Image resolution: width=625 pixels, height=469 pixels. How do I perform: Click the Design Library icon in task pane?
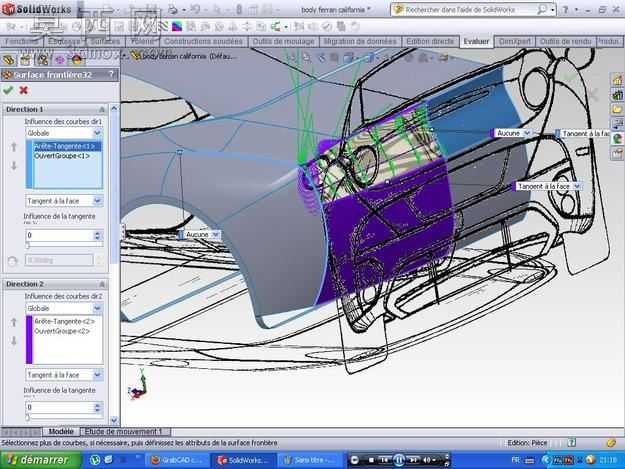tap(617, 95)
